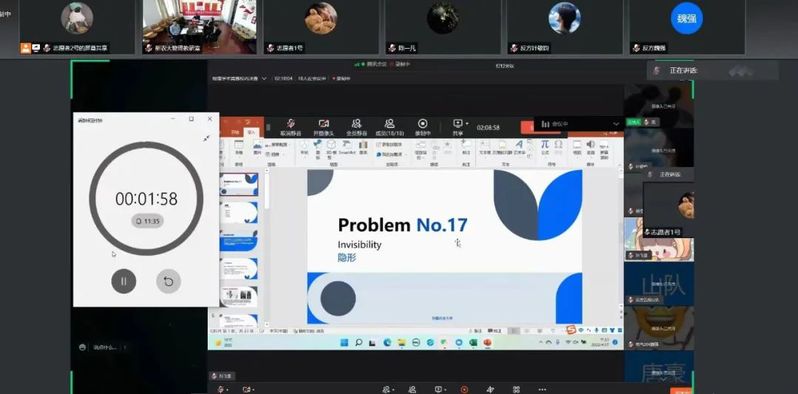Open the Windows Start menu on shared taskbar
Screen dimensions: 798x394
[344, 343]
